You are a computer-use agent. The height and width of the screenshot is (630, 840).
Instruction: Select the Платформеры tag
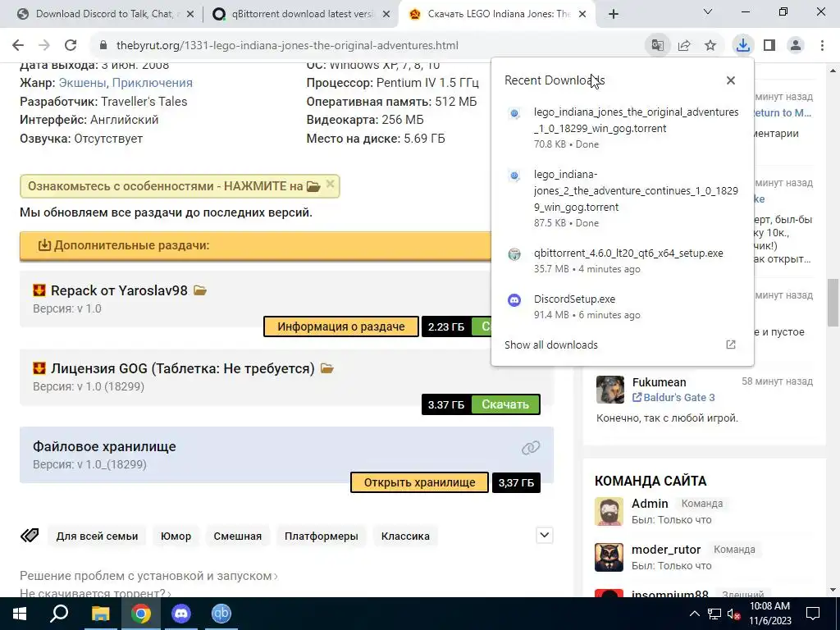pos(322,536)
